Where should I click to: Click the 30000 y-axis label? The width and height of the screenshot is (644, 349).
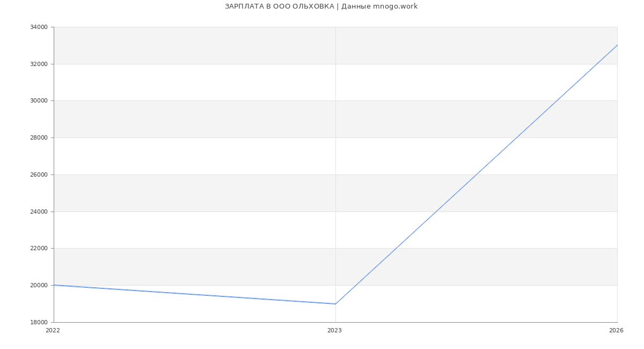tap(39, 101)
